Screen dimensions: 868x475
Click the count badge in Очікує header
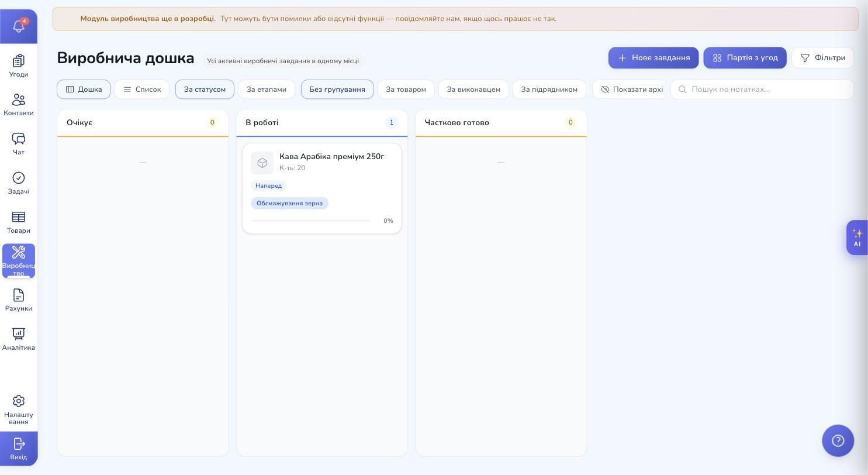click(x=212, y=123)
